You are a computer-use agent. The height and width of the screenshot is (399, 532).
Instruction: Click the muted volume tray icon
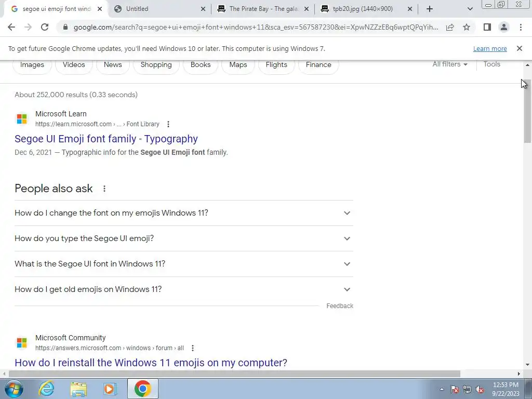point(480,390)
